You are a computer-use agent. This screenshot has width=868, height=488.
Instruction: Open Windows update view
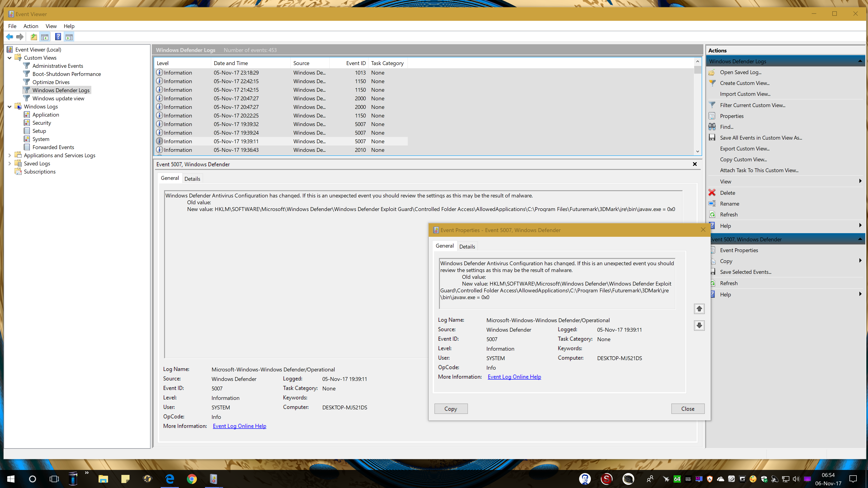pos(58,98)
